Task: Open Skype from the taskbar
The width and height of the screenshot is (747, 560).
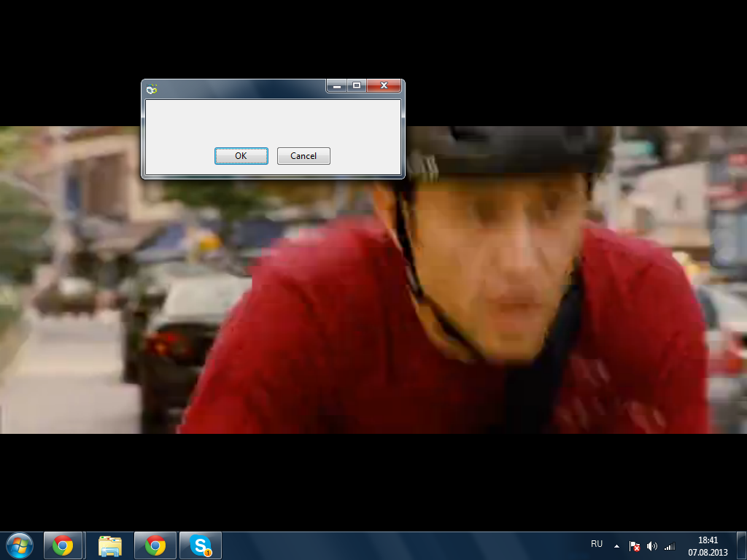Action: tap(201, 545)
